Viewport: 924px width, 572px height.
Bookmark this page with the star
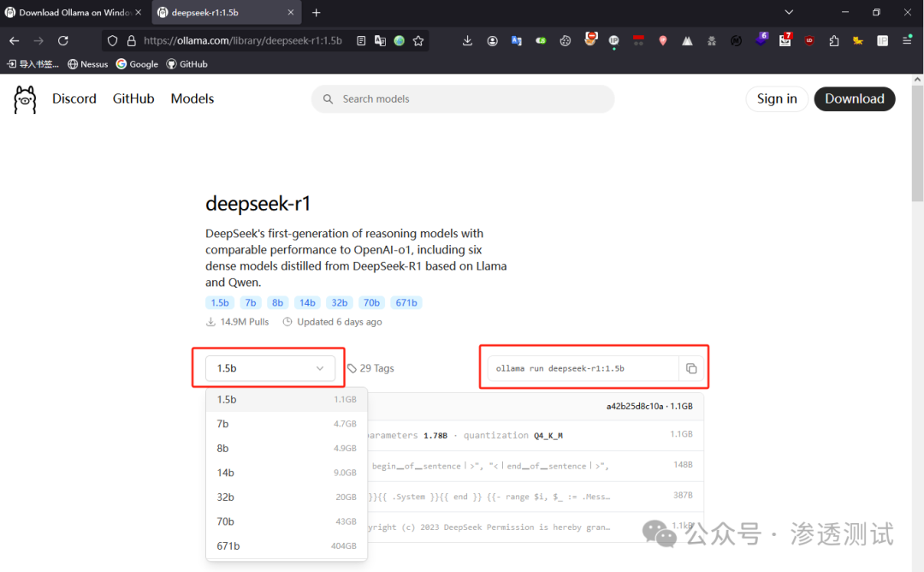418,41
